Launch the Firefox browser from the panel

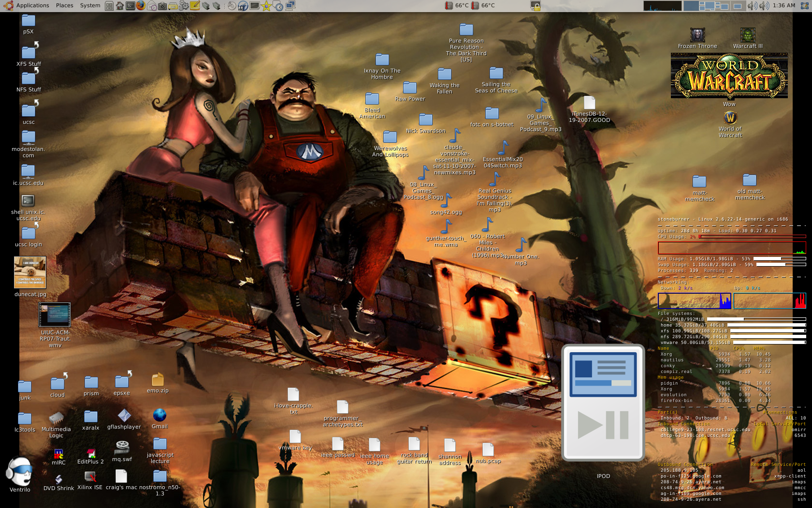point(141,6)
